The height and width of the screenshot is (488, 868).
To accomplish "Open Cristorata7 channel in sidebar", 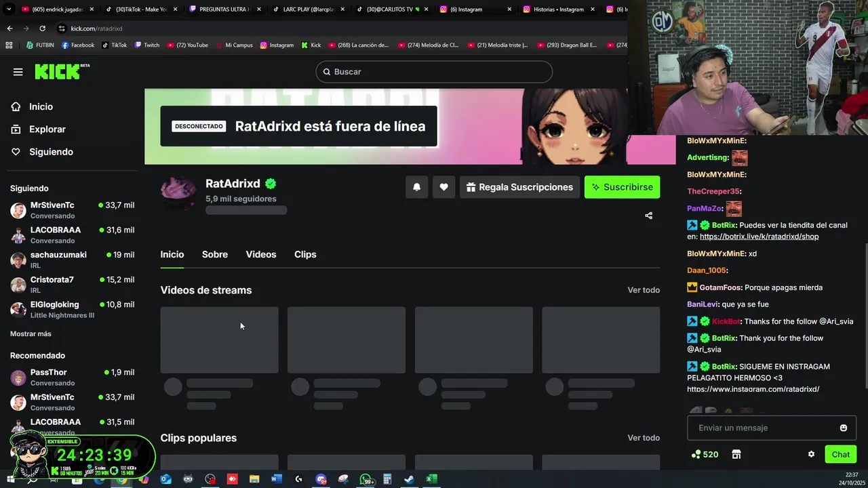I will click(72, 285).
